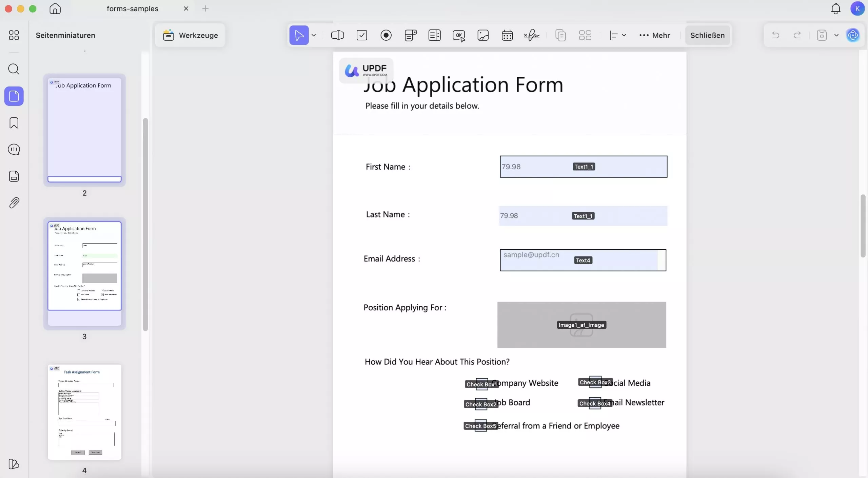Viewport: 868px width, 478px height.
Task: Select the radio button form tool
Action: (x=386, y=35)
